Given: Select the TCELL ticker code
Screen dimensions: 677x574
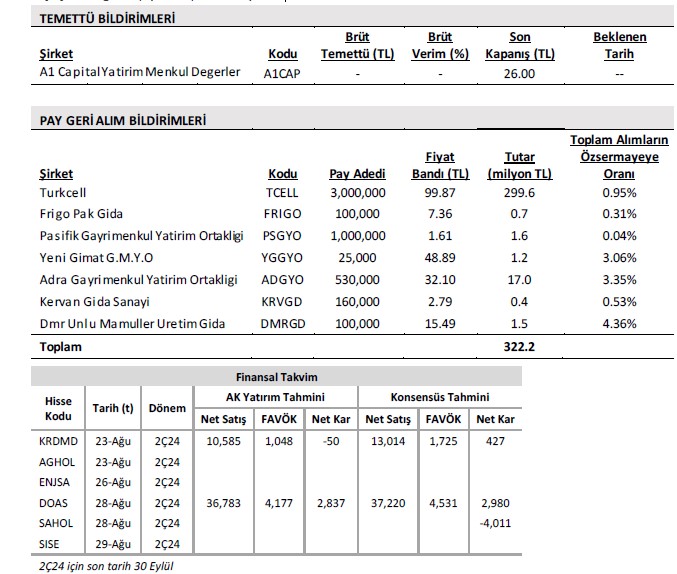Looking at the screenshot, I should tap(282, 191).
